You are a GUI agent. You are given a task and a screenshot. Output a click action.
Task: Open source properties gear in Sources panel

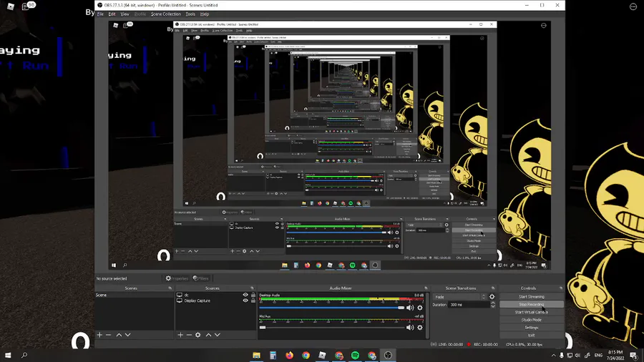point(198,335)
